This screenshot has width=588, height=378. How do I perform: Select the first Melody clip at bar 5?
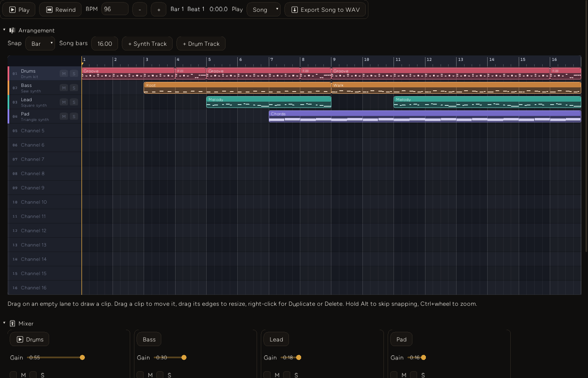[x=269, y=102]
